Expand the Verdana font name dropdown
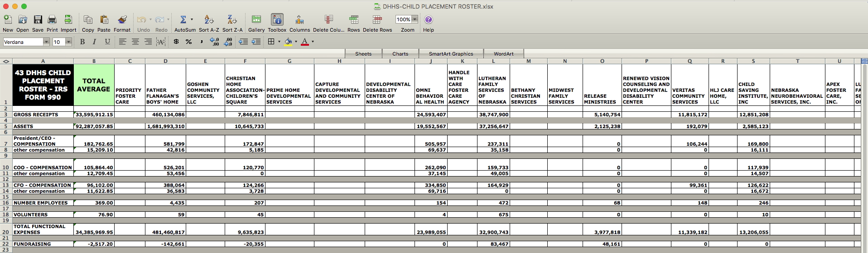This screenshot has width=868, height=253. (46, 42)
